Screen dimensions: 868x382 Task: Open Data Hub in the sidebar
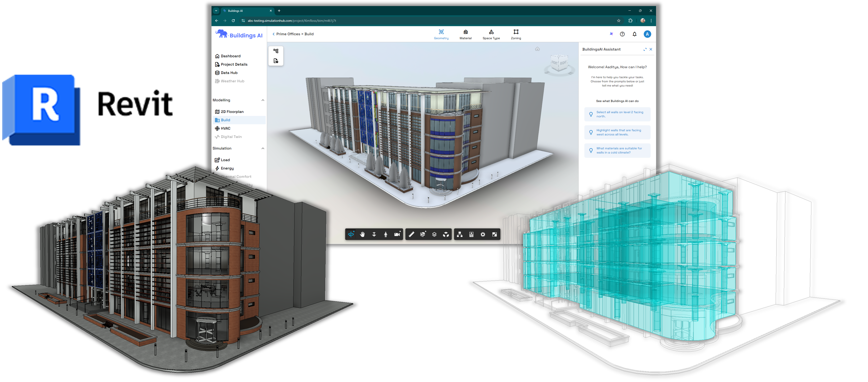pos(226,73)
